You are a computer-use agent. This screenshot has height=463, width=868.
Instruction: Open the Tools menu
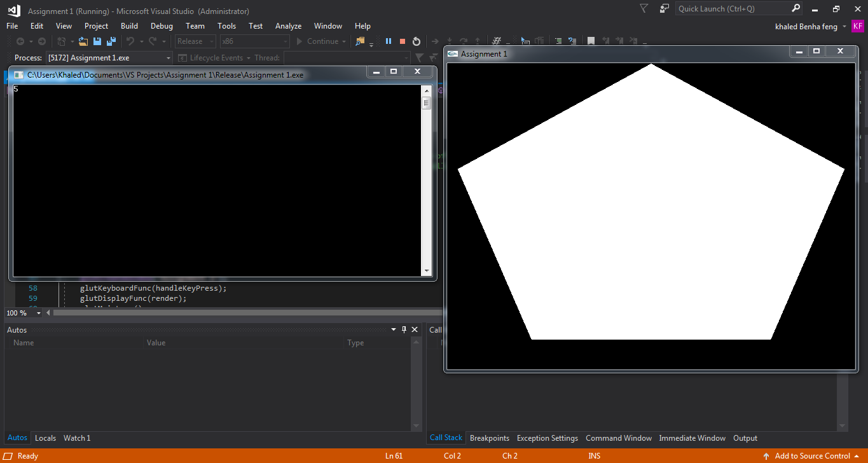tap(226, 26)
